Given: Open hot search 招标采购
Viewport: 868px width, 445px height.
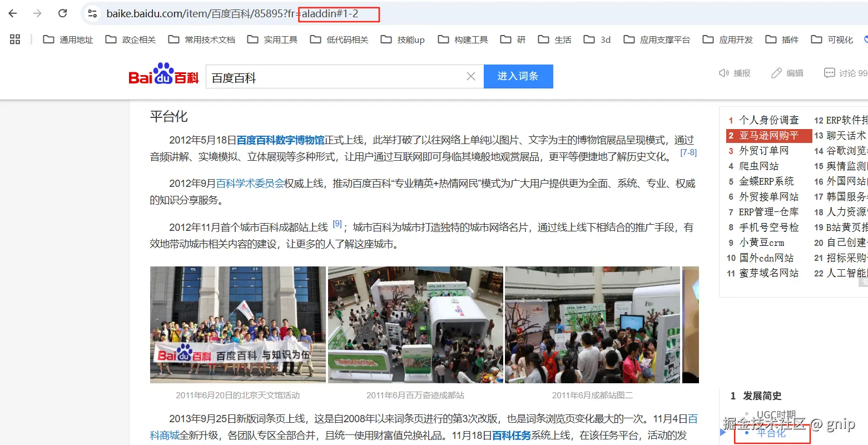Looking at the screenshot, I should tap(847, 258).
